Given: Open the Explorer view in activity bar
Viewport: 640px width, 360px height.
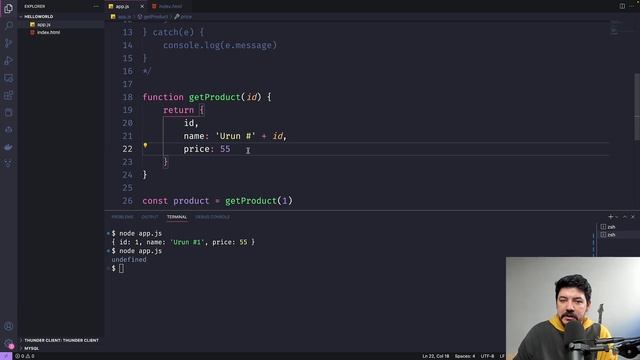Looking at the screenshot, I should coord(8,9).
